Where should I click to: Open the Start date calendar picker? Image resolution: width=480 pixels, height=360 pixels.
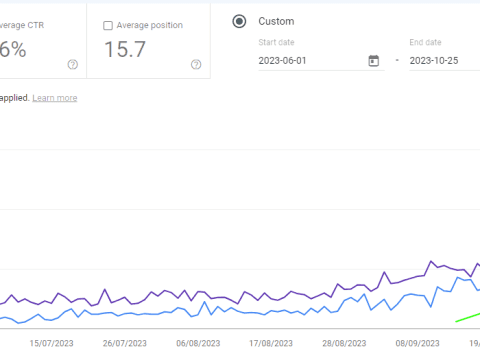point(373,61)
